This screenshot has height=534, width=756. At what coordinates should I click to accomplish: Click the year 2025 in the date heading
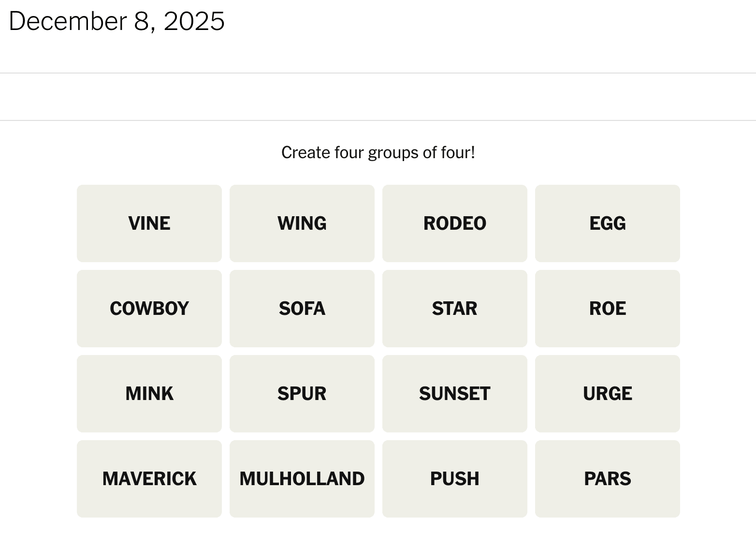click(194, 21)
